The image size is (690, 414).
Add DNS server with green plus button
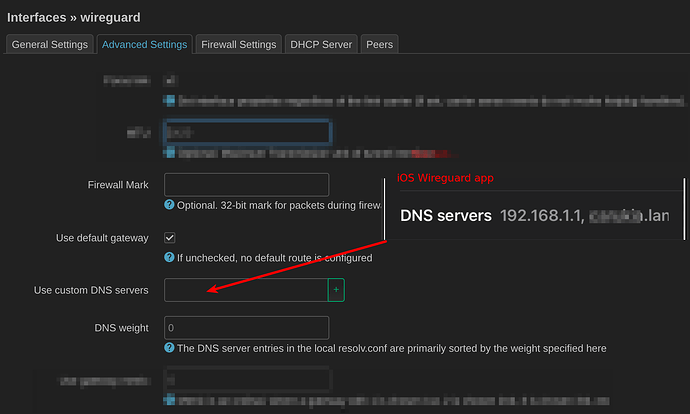336,290
